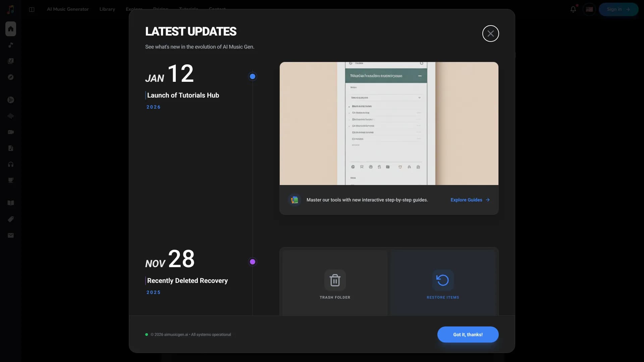Toggle the sidebar collapse panel icon
This screenshot has height=362, width=644.
(32, 9)
